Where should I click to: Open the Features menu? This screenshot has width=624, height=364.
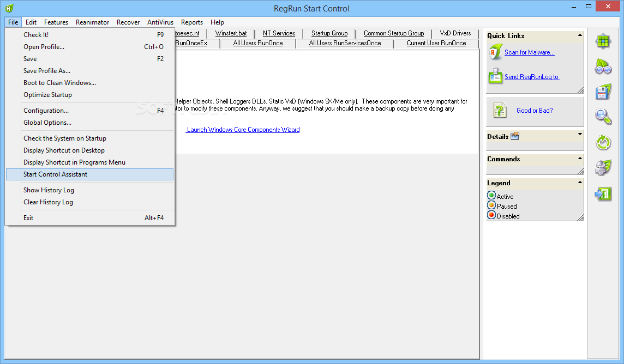click(x=56, y=22)
